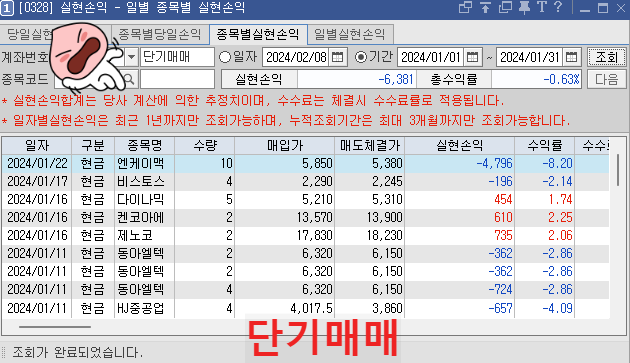Open calendar for end date 2024/01/31
This screenshot has width=630, height=363.
(571, 57)
